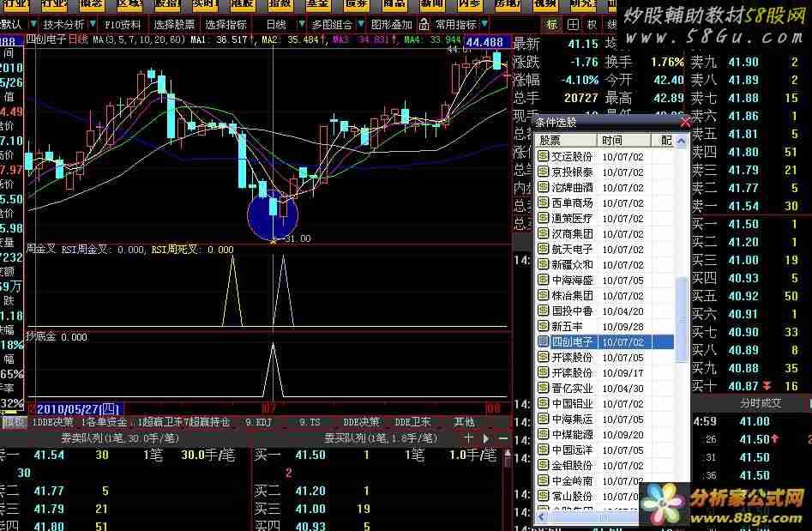Select 中国铝业 in the stock list

click(x=572, y=404)
